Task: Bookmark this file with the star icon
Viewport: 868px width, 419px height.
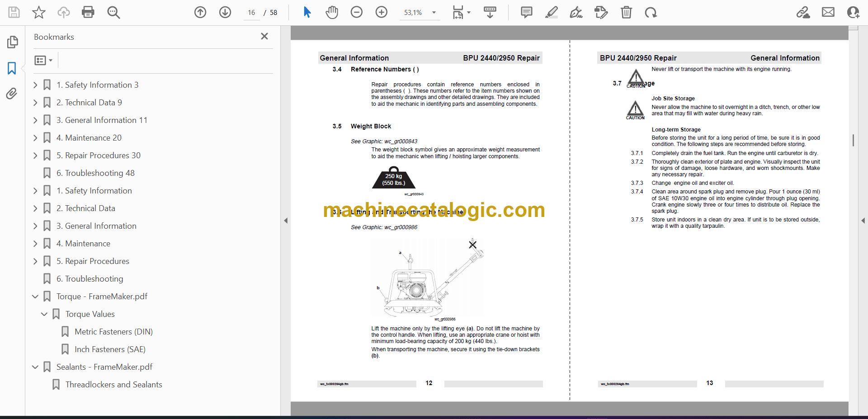Action: coord(39,12)
